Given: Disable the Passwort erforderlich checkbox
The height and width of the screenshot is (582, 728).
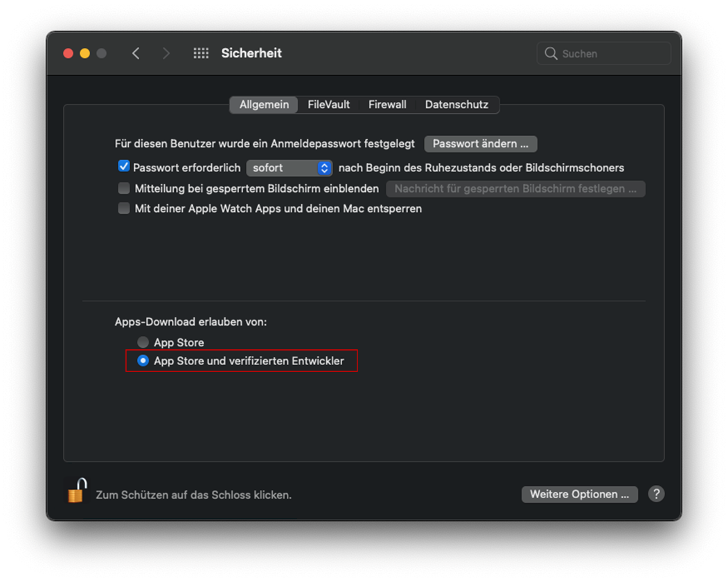Looking at the screenshot, I should click(124, 166).
